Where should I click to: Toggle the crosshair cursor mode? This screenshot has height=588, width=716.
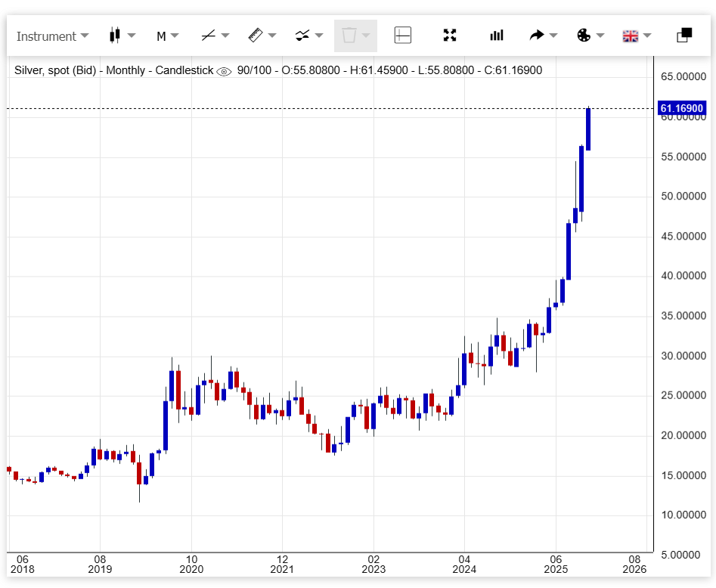coord(402,36)
